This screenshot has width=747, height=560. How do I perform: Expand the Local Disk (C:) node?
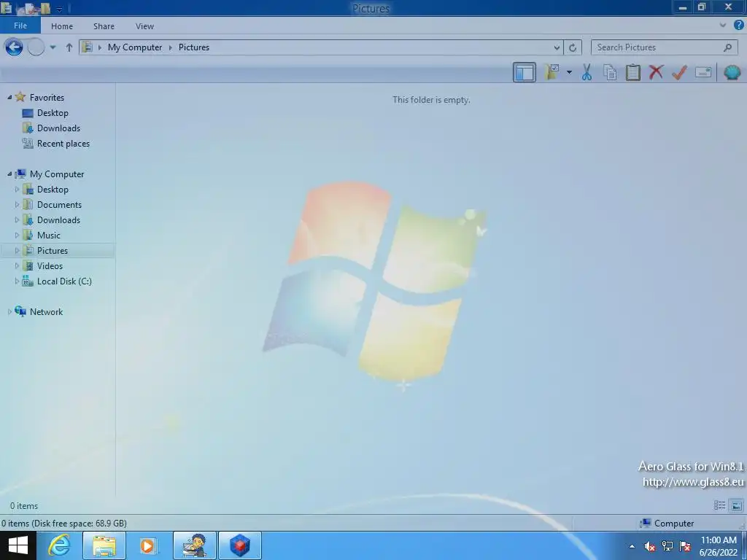[x=17, y=281]
